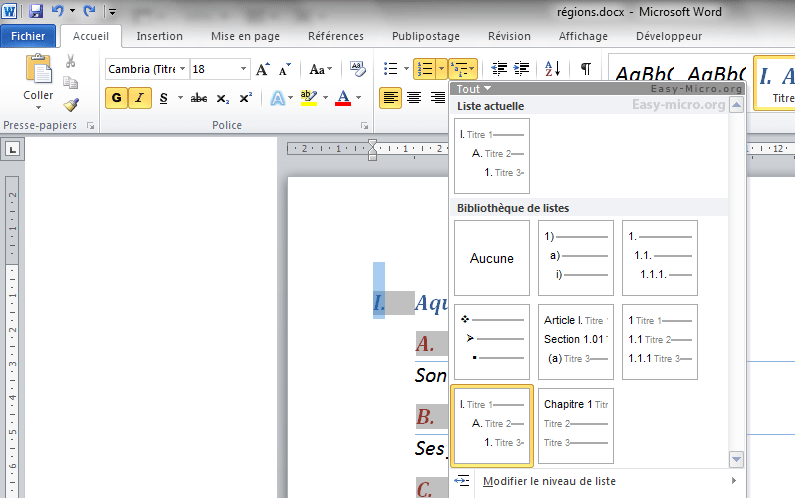Increase paragraph indent
Screen dimensions: 795x498
click(x=521, y=68)
